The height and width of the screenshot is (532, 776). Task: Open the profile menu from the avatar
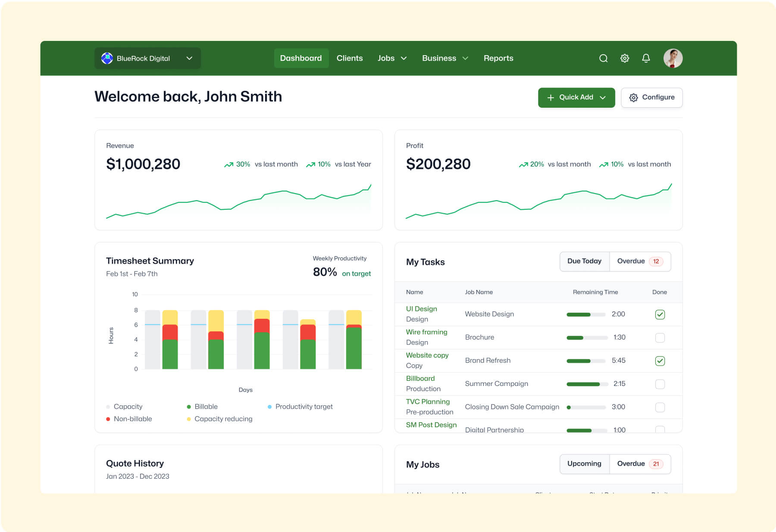pyautogui.click(x=673, y=58)
